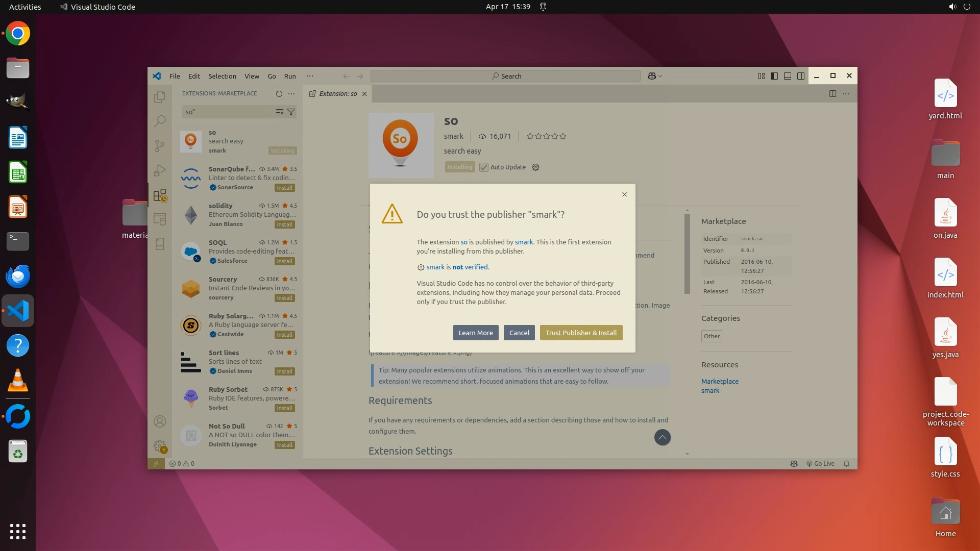Refresh the extensions marketplace list
This screenshot has width=980, height=551.
coord(279,93)
